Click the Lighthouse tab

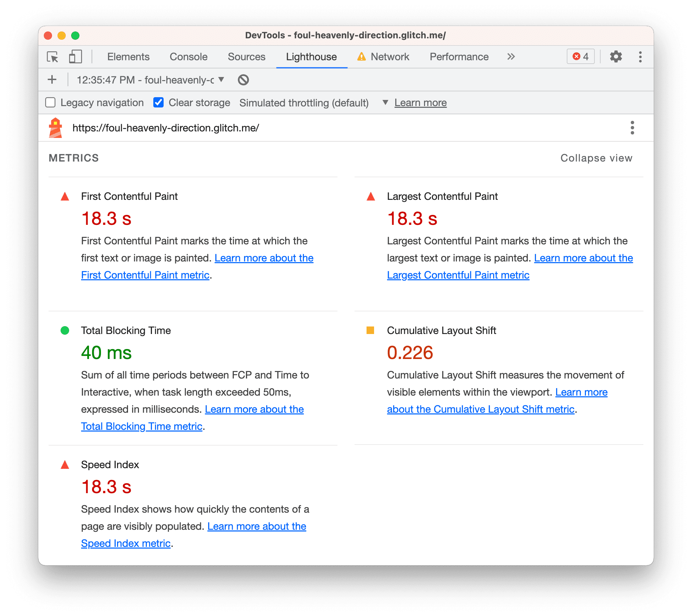[x=311, y=56]
